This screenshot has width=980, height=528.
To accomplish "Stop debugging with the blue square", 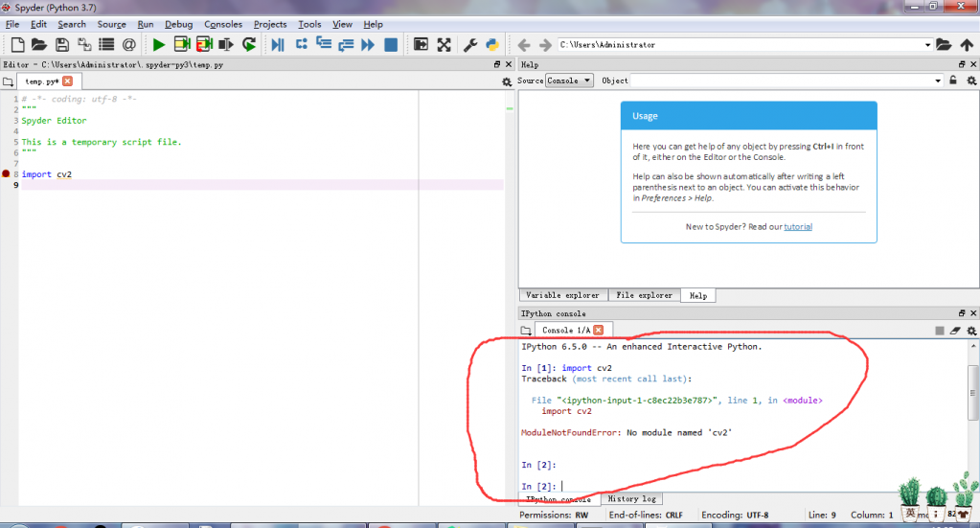I will (x=391, y=44).
